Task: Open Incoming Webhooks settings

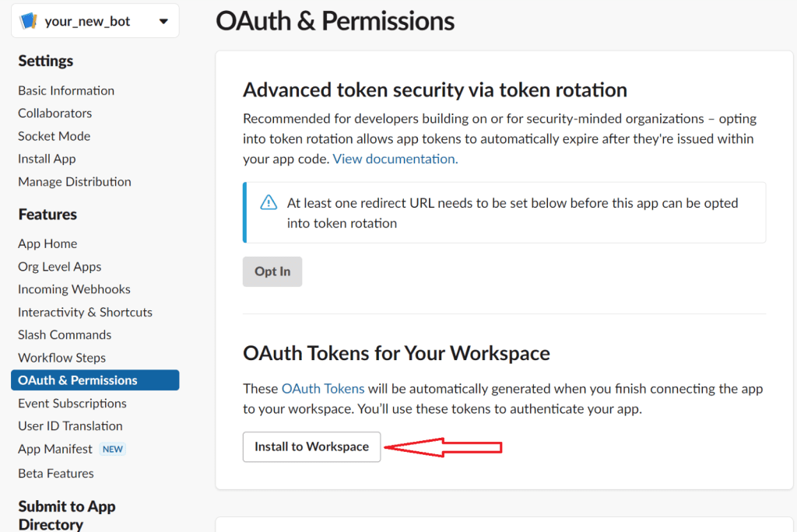Action: click(74, 289)
